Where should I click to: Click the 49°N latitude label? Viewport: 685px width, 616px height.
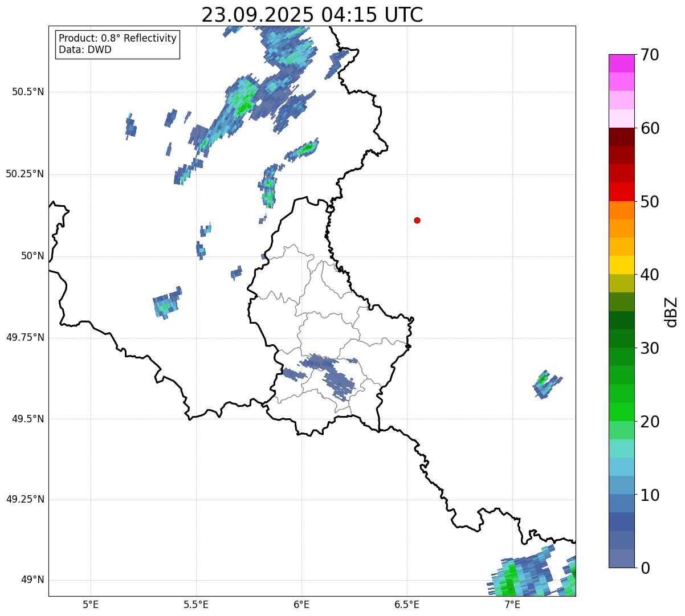pos(32,580)
